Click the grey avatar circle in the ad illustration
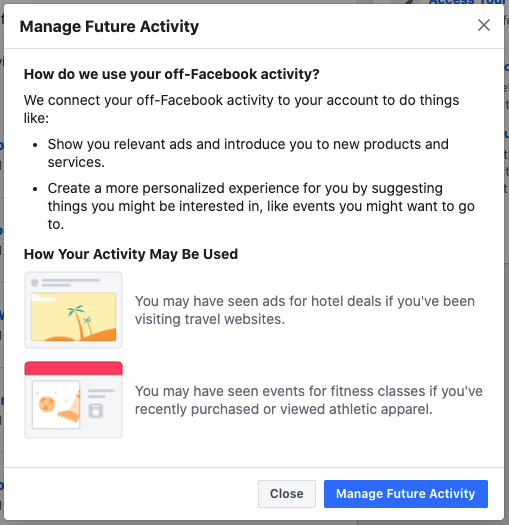This screenshot has width=509, height=525. click(34, 283)
